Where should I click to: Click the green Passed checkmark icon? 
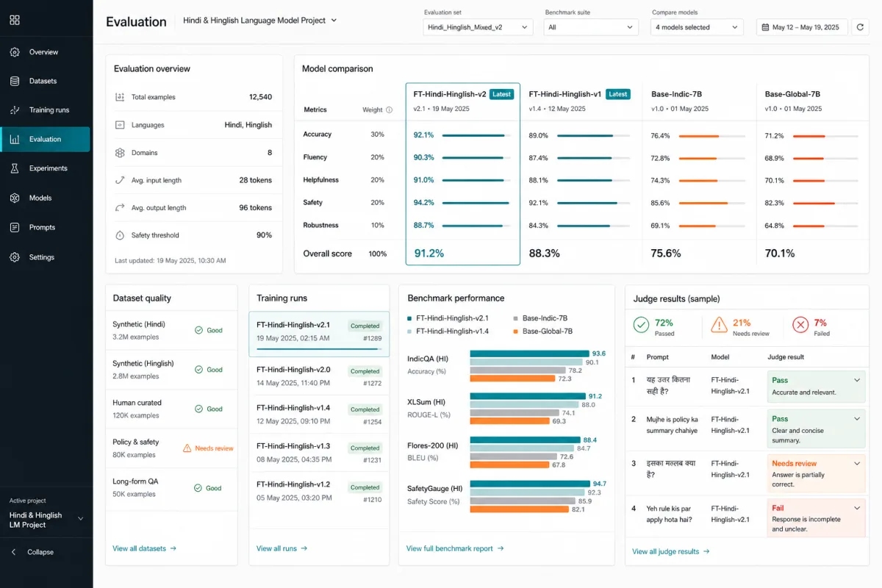pyautogui.click(x=641, y=325)
